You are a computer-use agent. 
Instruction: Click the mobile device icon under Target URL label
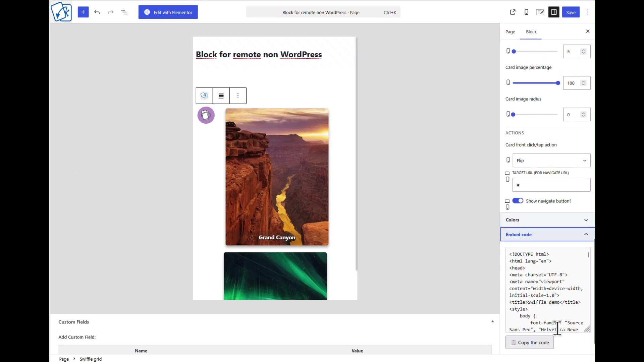pyautogui.click(x=507, y=180)
